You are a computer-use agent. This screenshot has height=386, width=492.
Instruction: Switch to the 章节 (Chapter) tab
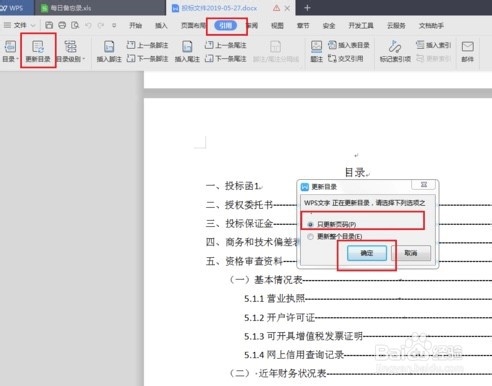(303, 26)
